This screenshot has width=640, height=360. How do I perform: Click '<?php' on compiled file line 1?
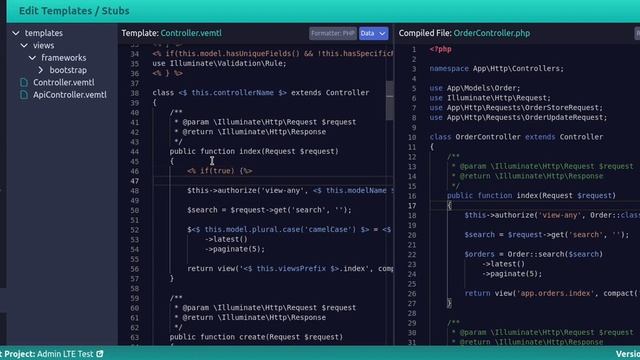pyautogui.click(x=440, y=49)
